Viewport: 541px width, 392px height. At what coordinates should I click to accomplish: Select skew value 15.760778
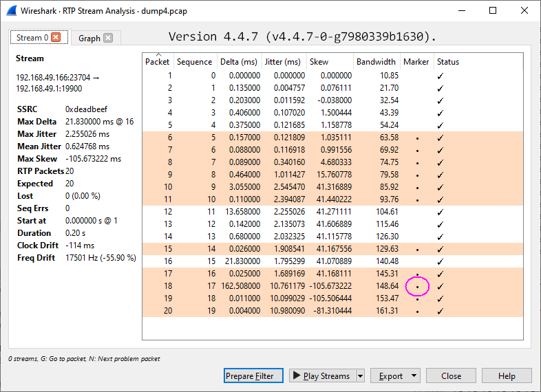click(x=335, y=175)
